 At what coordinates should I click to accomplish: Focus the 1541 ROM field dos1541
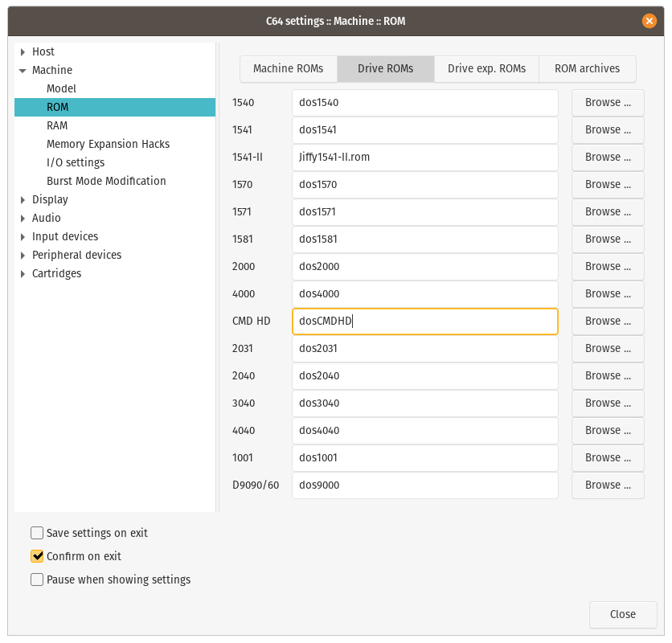tap(425, 130)
